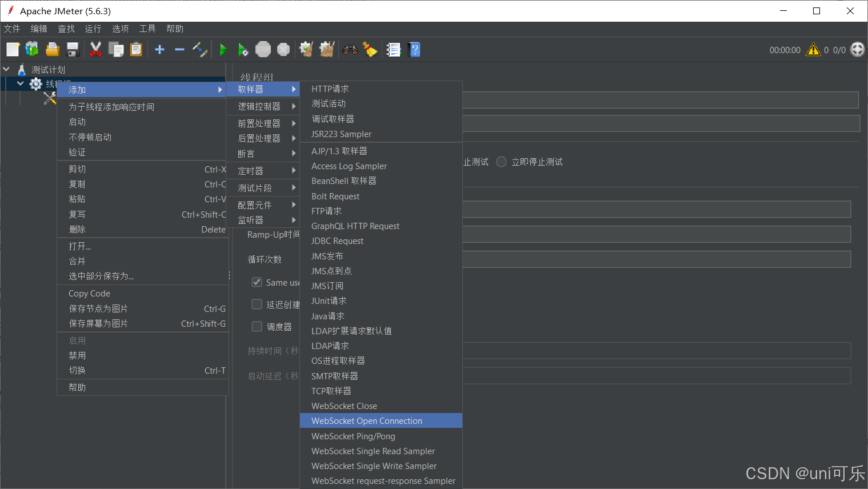Select JDBC Request sampler
The width and height of the screenshot is (868, 489).
coord(381,241)
